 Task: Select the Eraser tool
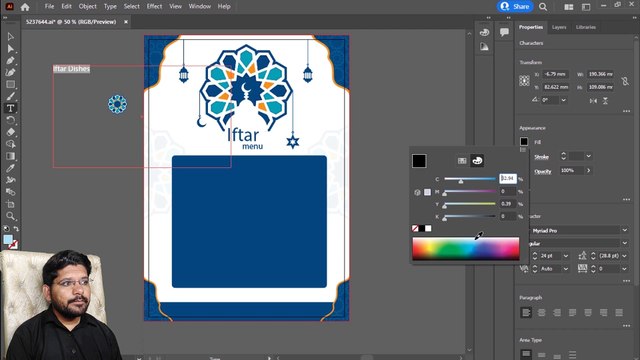click(x=11, y=132)
